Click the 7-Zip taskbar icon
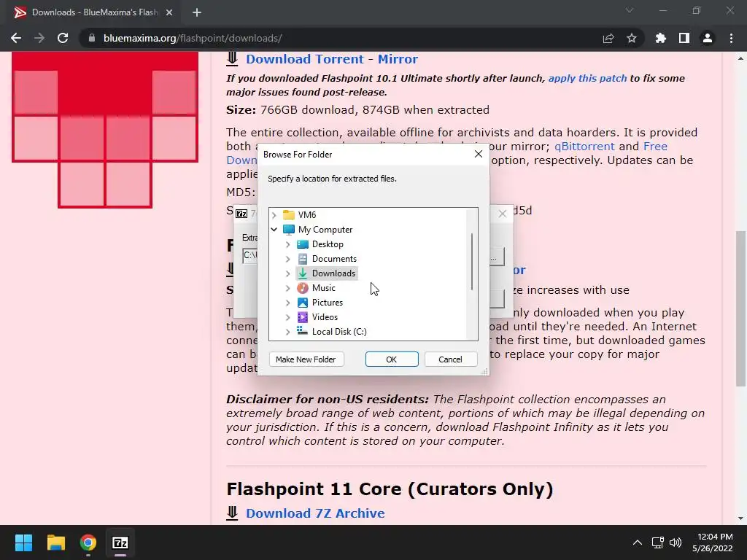 (x=120, y=542)
